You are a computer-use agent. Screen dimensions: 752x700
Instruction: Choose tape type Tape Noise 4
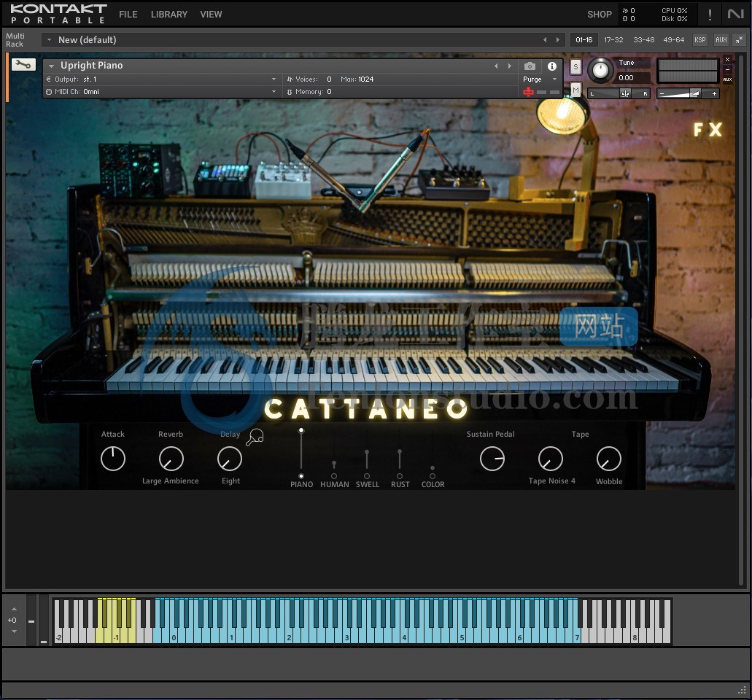(x=551, y=481)
